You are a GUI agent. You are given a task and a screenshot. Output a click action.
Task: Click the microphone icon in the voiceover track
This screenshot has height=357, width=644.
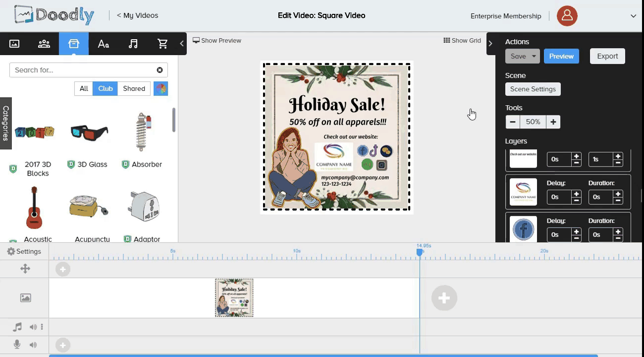[17, 345]
